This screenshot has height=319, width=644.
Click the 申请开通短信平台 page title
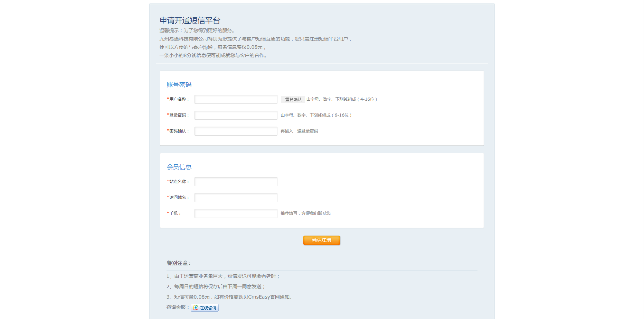coord(190,20)
